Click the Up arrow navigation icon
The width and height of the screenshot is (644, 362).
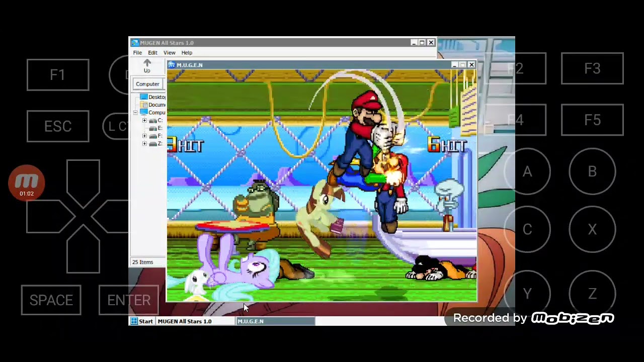tap(147, 63)
